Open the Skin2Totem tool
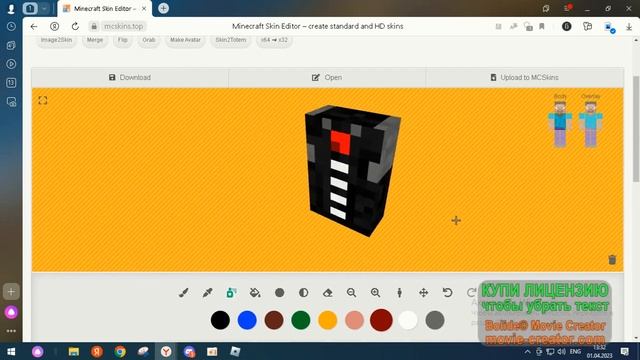Screen dimensions: 640x360 click(x=231, y=40)
